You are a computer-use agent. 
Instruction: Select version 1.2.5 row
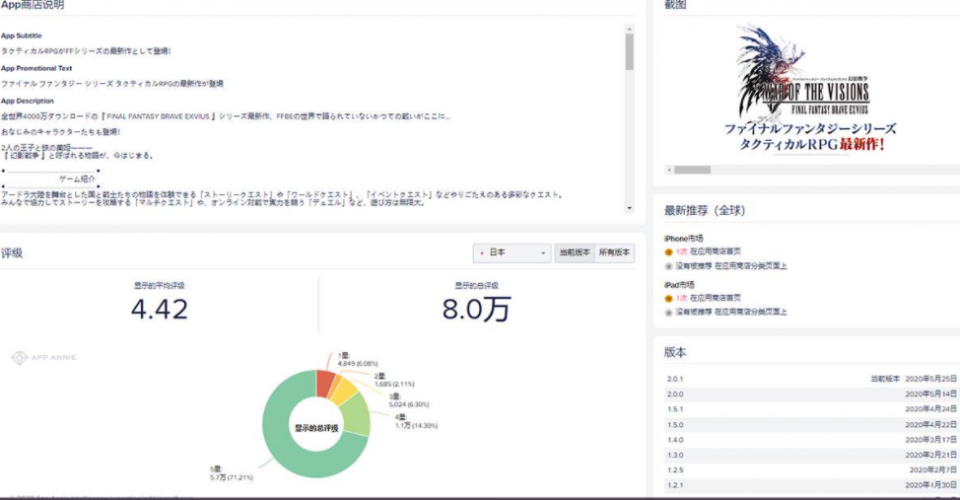[x=811, y=470]
